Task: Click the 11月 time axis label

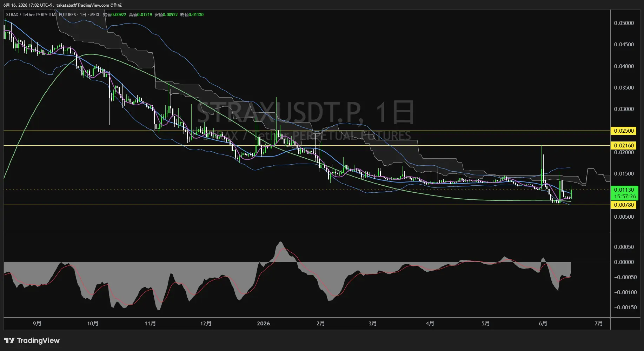Action: coord(150,323)
